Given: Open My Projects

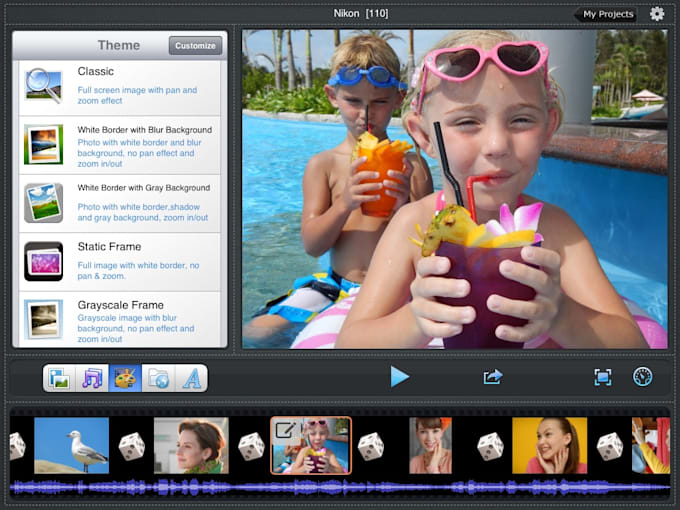Looking at the screenshot, I should (x=608, y=14).
